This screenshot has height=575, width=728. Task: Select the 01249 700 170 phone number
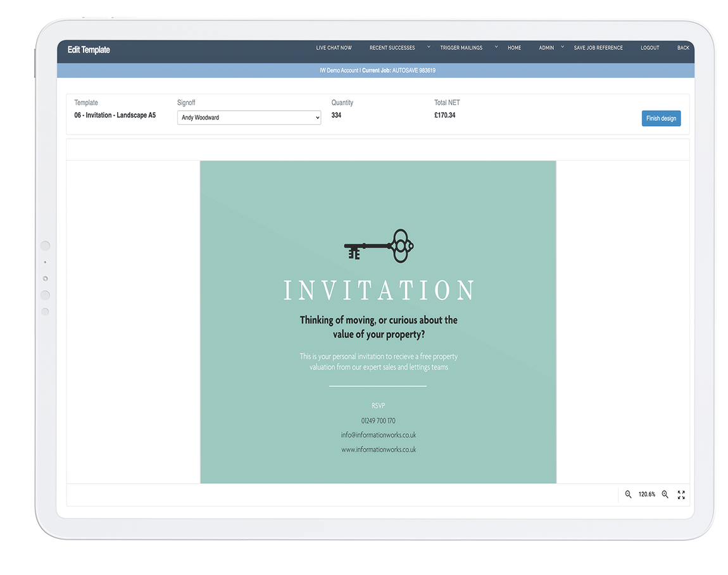[x=379, y=421]
